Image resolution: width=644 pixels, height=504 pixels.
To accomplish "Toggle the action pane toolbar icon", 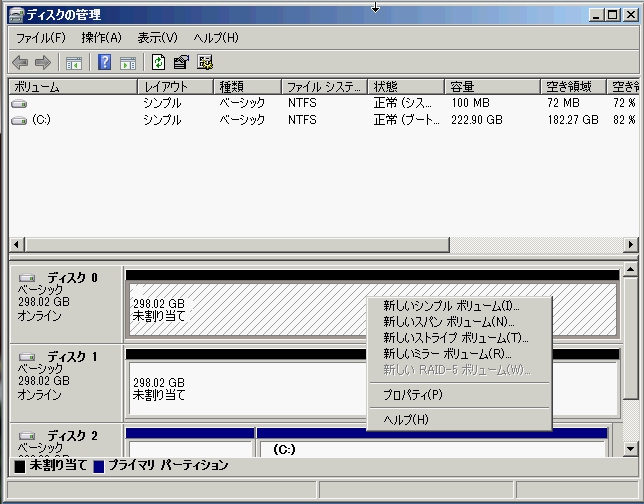I will pos(128,63).
